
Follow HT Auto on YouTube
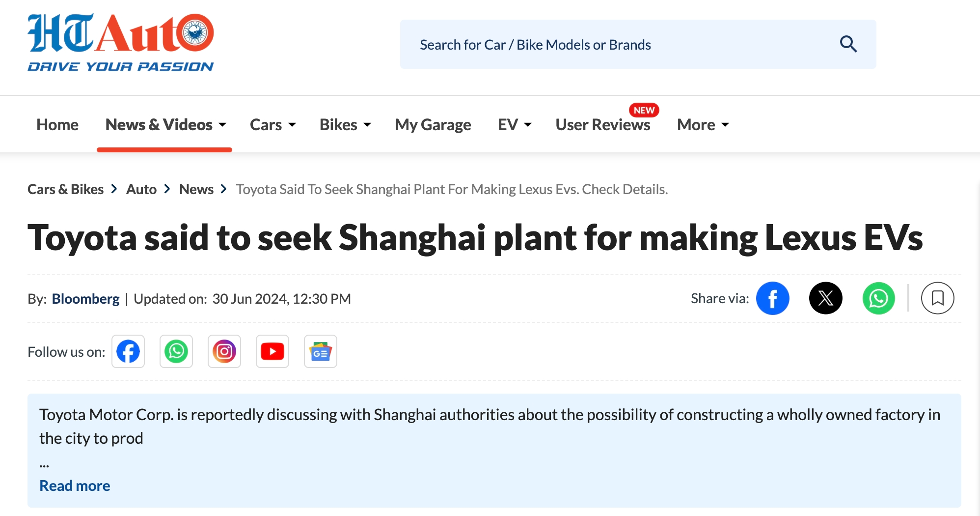click(272, 351)
